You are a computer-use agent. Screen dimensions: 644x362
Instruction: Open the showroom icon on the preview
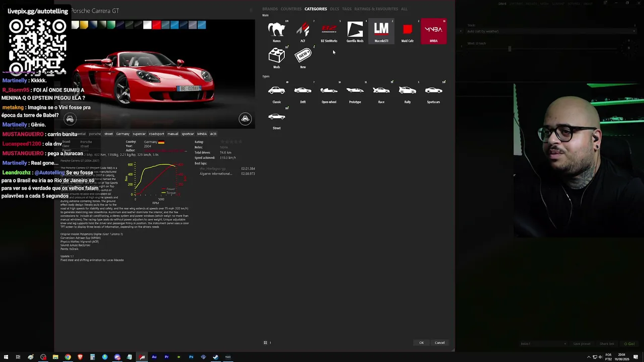245,119
